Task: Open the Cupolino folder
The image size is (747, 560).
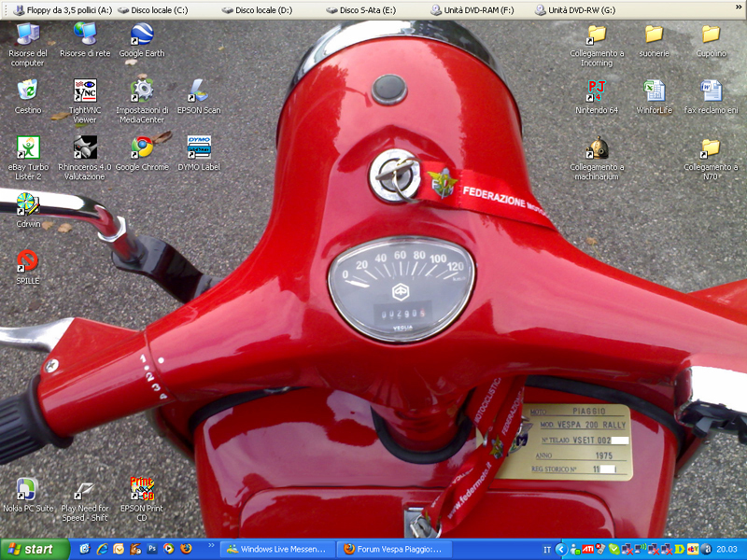Action: point(711,40)
